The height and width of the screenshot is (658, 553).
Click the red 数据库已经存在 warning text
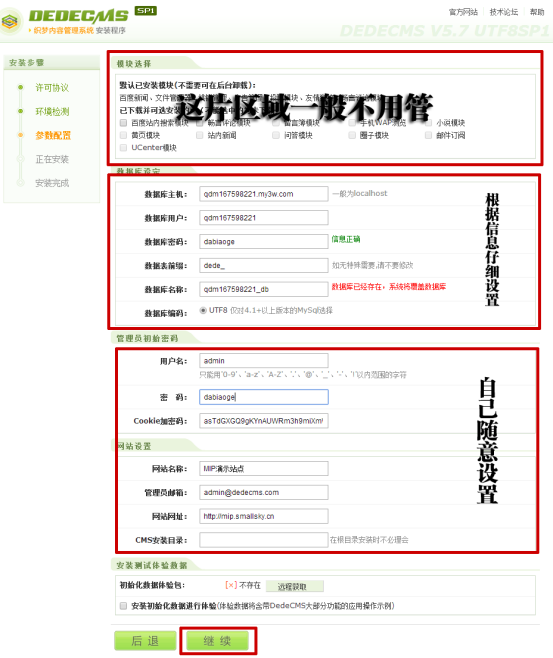(x=389, y=287)
